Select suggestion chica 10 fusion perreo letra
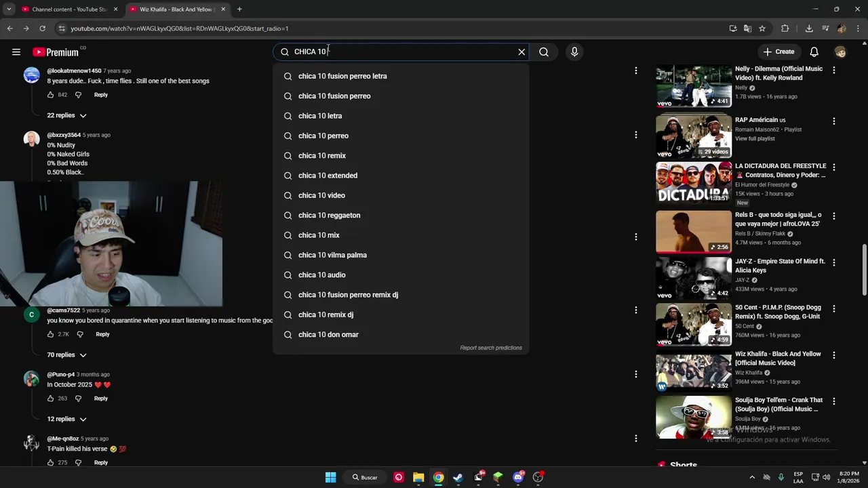Screen dimensions: 868x488 [x=401, y=76]
